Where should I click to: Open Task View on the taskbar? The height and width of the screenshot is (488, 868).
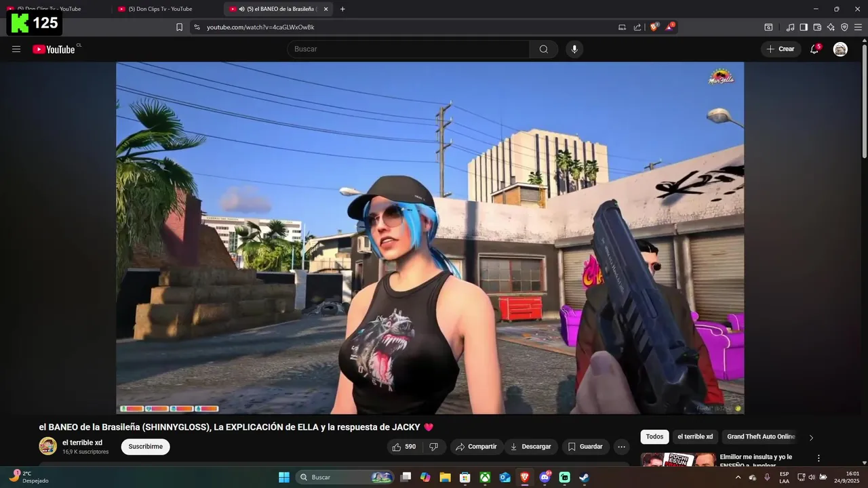pos(406,477)
